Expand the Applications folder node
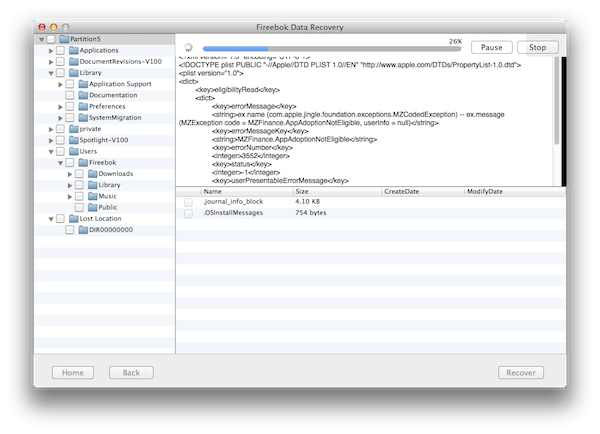The image size is (600, 434). click(x=51, y=51)
